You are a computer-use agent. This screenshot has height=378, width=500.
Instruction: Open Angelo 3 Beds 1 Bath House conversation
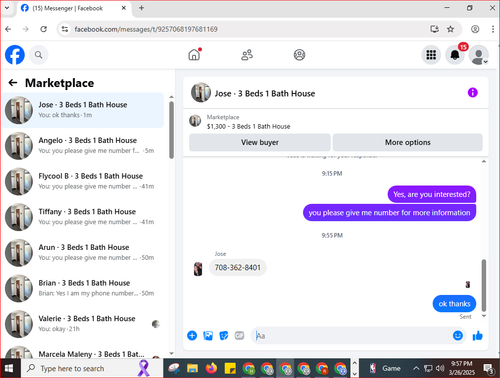83,146
